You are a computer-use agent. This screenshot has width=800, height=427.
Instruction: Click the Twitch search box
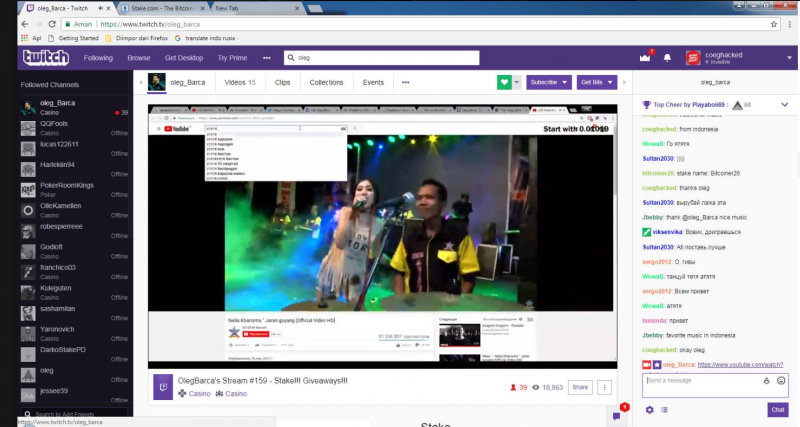[381, 58]
